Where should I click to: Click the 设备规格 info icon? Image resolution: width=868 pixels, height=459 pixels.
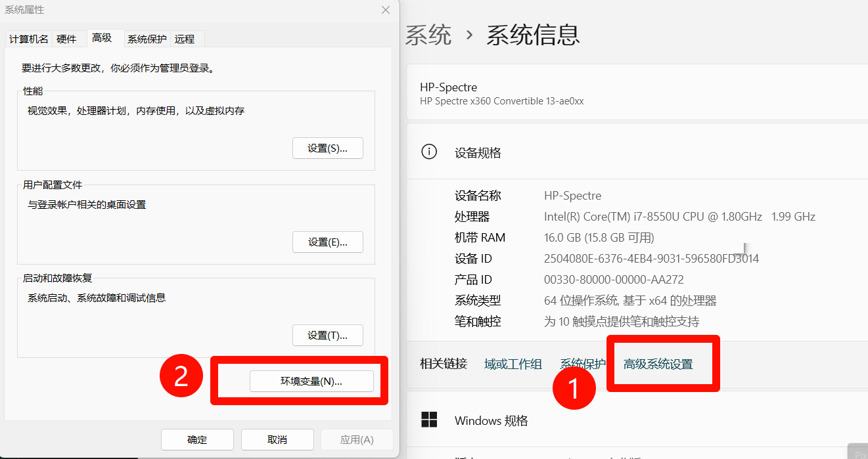click(x=428, y=152)
